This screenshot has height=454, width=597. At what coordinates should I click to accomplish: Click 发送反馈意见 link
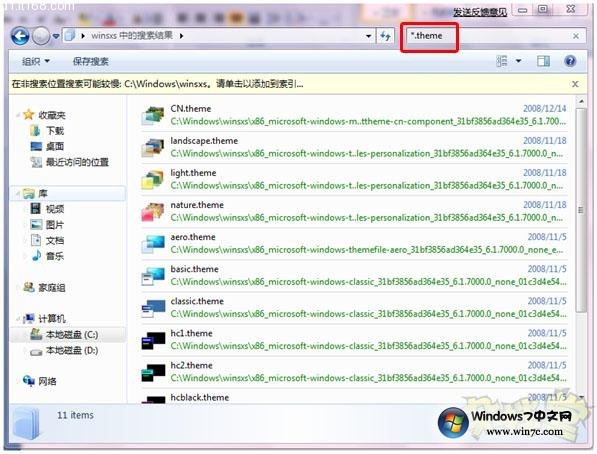480,12
